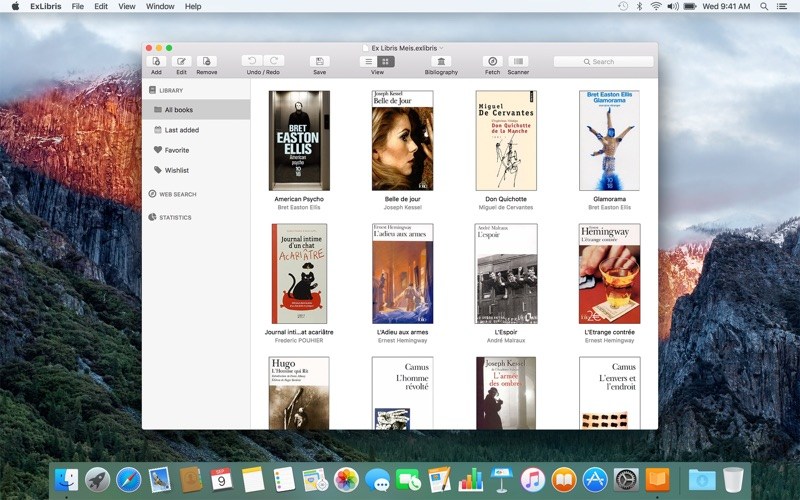This screenshot has height=500, width=800.
Task: Open the File menu
Action: click(x=77, y=6)
